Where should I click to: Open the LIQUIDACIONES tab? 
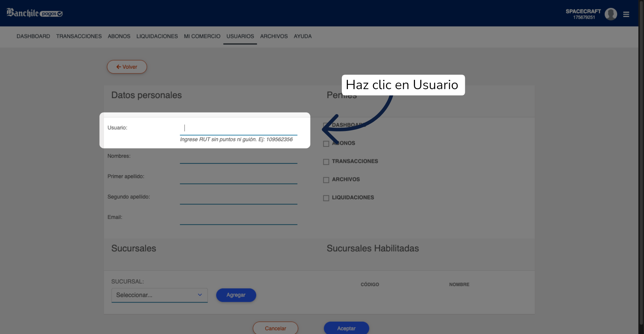tap(157, 36)
